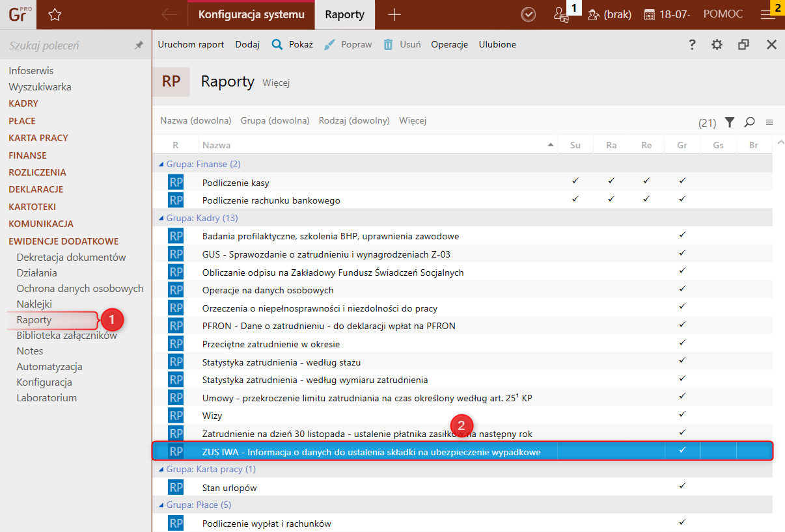785x532 pixels.
Task: Click RP icon of Podliczenie wypłat i rachunków
Action: pyautogui.click(x=176, y=523)
